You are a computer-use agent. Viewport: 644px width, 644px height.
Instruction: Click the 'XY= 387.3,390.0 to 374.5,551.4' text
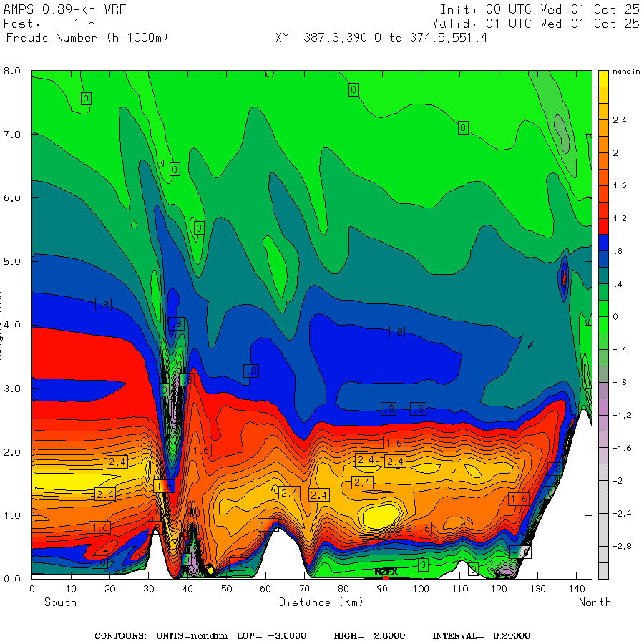click(381, 38)
